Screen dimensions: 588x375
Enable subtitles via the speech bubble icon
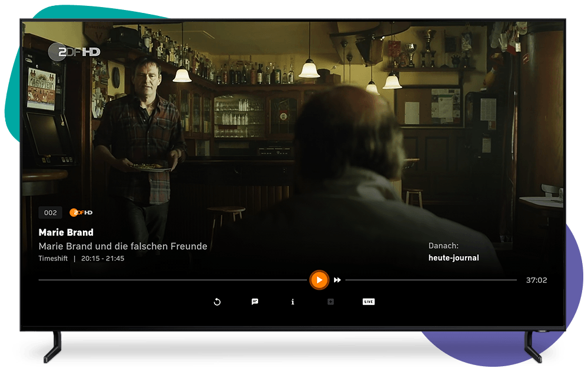tap(255, 302)
